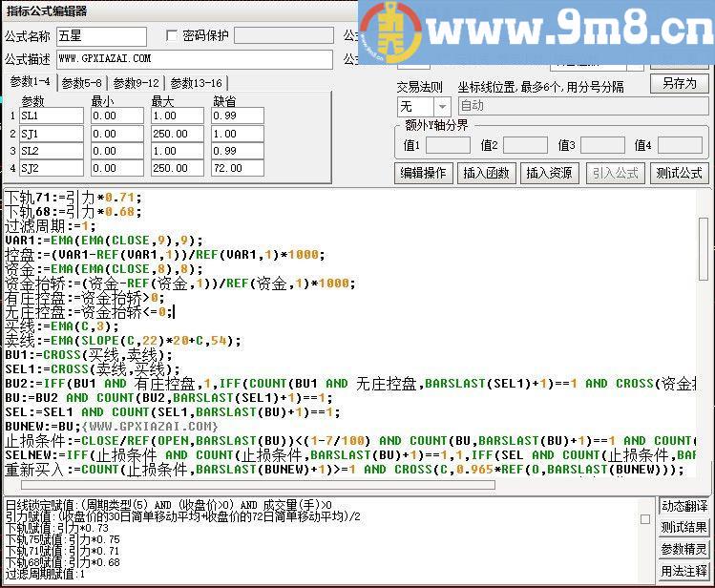Toggle the 密码保护 checkbox
The height and width of the screenshot is (588, 715).
point(172,35)
